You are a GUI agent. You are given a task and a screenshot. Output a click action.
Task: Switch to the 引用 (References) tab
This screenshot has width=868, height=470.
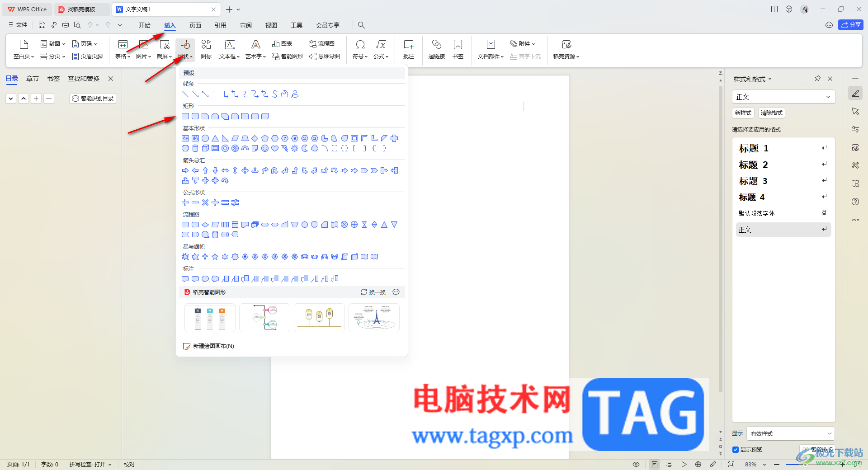(221, 25)
